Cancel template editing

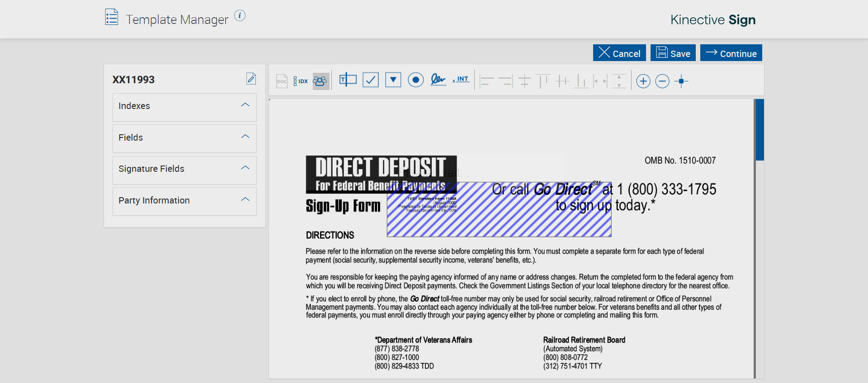pos(619,53)
